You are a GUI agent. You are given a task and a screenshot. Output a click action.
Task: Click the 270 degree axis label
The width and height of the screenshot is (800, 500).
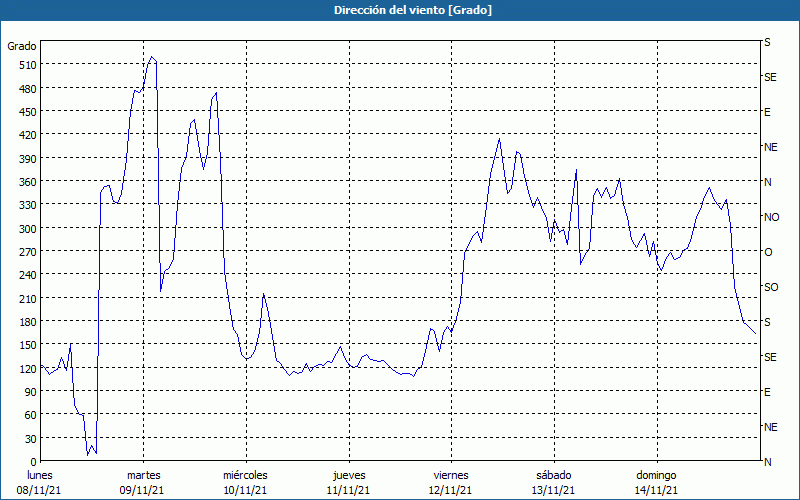pos(28,252)
